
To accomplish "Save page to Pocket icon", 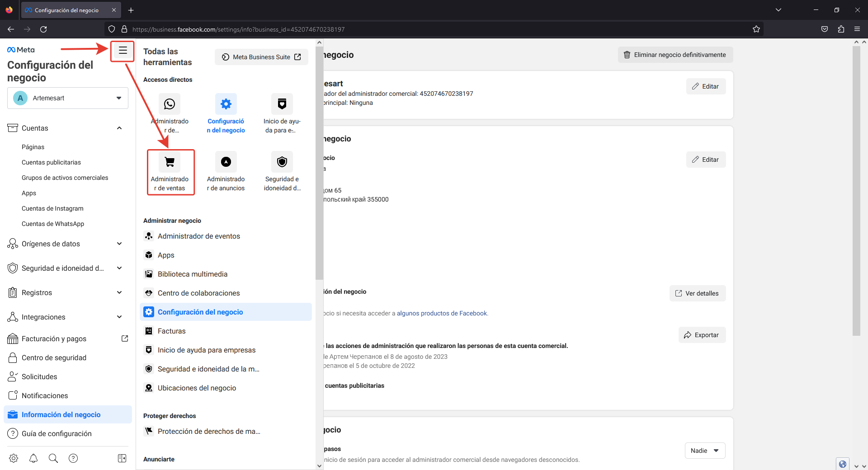I will [x=825, y=29].
